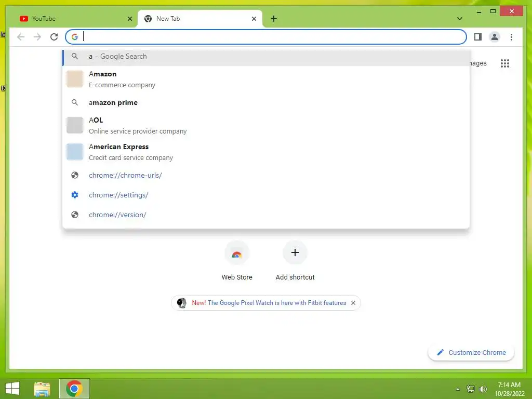
Task: Open the Google apps grid
Action: click(x=505, y=63)
